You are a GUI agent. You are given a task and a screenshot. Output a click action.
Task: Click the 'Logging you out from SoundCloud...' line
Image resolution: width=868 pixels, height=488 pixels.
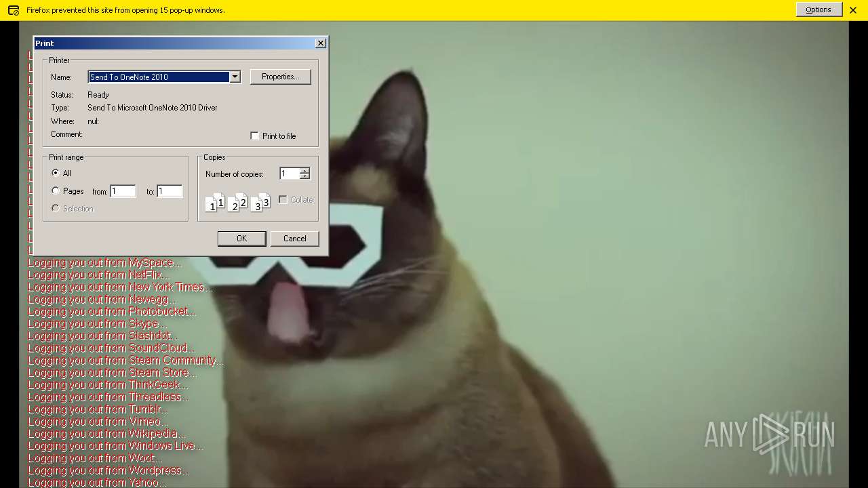(111, 348)
